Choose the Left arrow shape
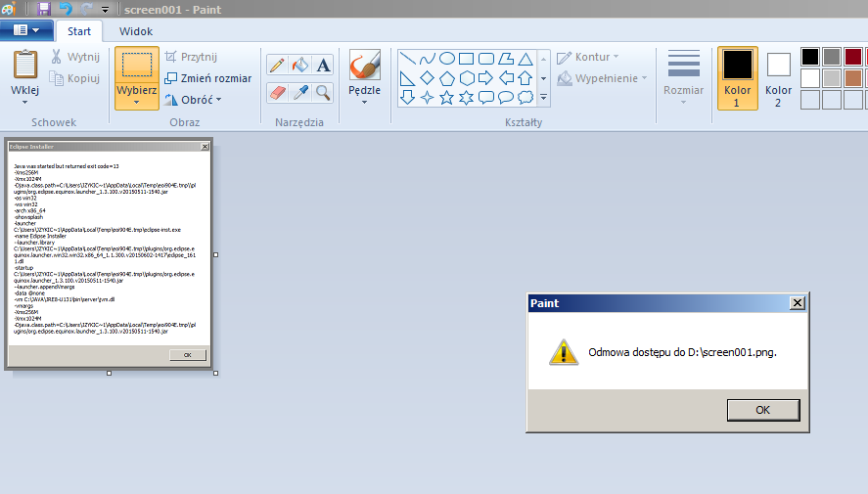Image resolution: width=868 pixels, height=494 pixels. pyautogui.click(x=505, y=78)
